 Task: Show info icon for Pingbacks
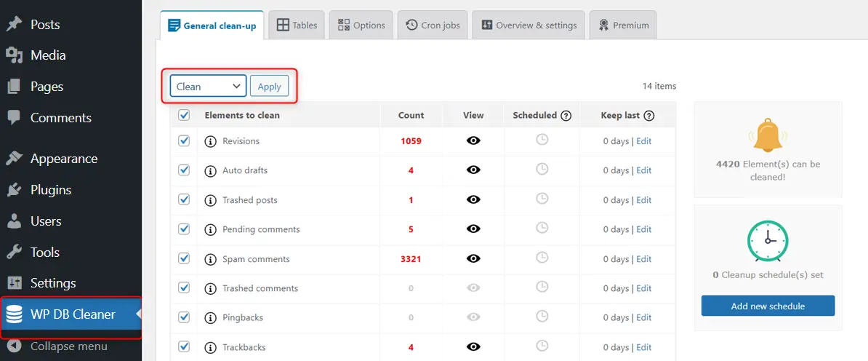click(x=210, y=318)
